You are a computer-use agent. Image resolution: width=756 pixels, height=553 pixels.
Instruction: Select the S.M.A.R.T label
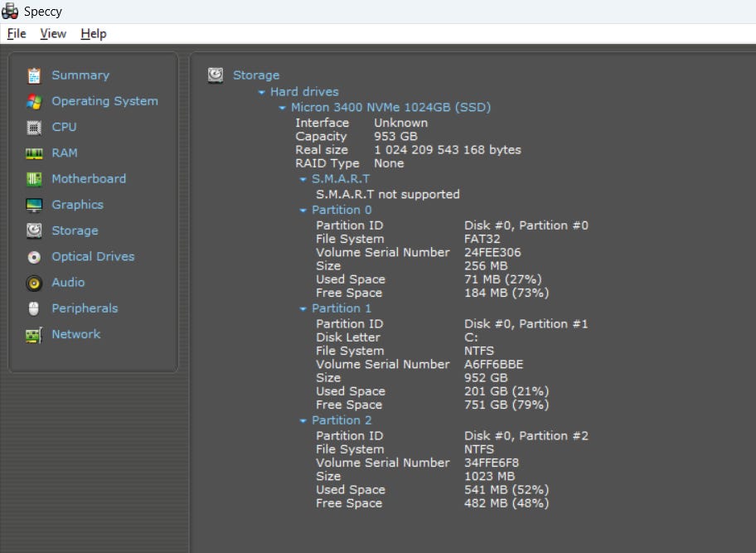point(341,179)
